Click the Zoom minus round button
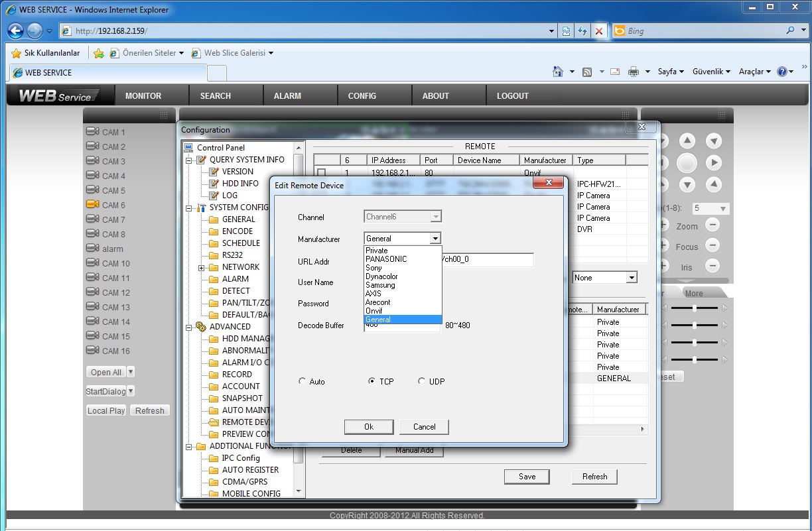Screen dimensions: 812x531 tap(712, 225)
